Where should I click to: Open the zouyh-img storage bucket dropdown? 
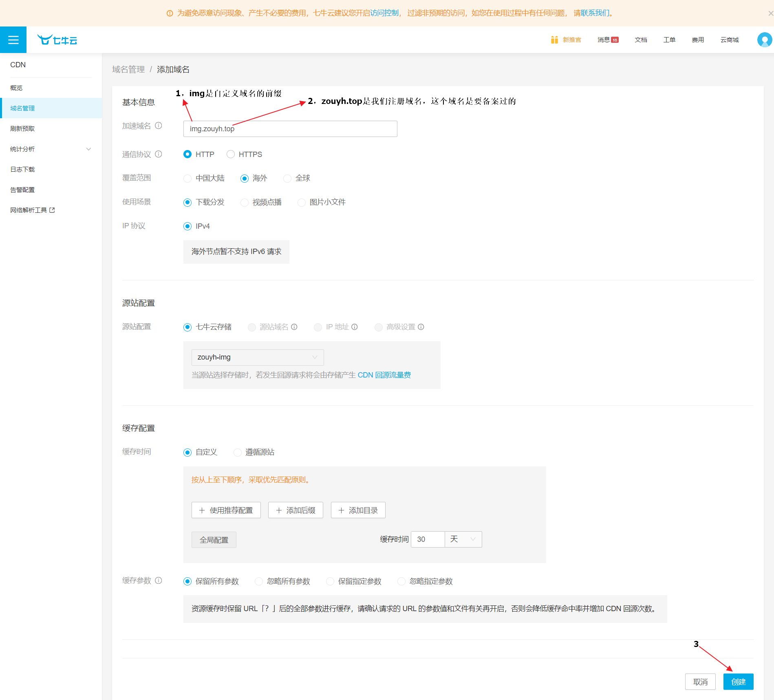click(258, 358)
